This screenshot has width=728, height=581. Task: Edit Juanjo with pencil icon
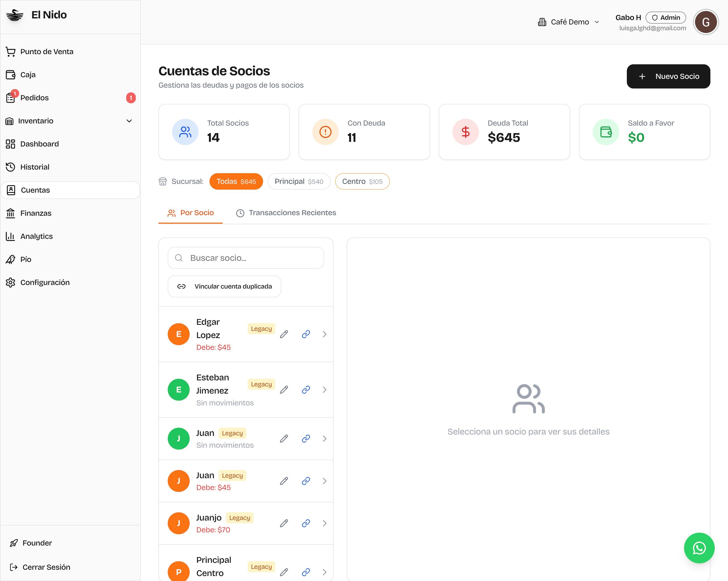(x=284, y=523)
